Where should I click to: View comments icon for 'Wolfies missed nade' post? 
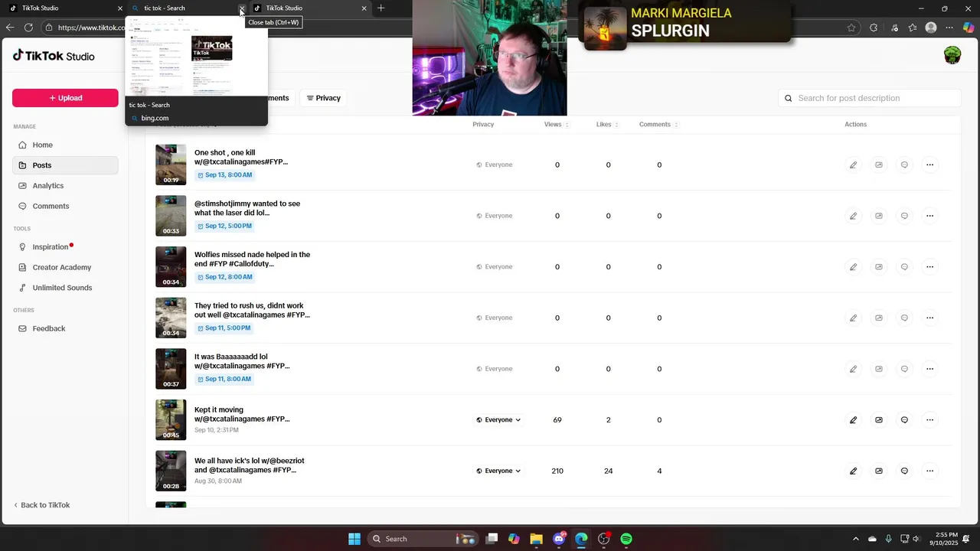click(904, 267)
